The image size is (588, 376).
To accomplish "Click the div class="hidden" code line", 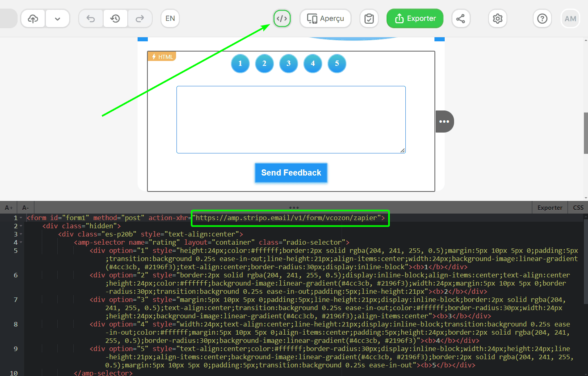I will click(x=81, y=226).
